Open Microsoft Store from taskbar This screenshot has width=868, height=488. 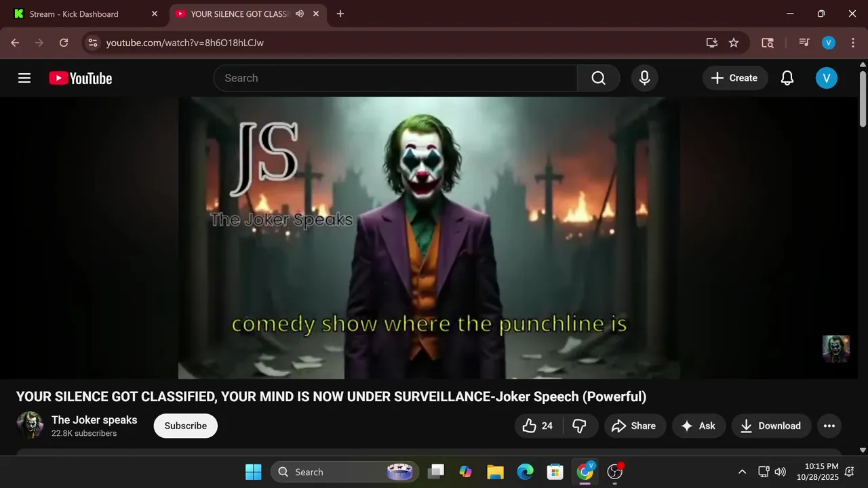pyautogui.click(x=555, y=472)
